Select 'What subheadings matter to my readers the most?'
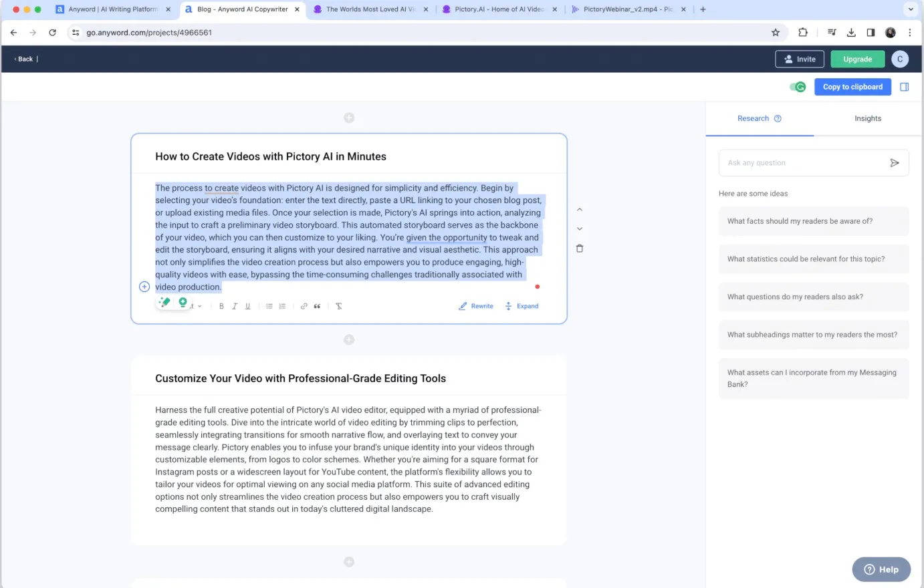Image resolution: width=924 pixels, height=588 pixels. (x=814, y=335)
